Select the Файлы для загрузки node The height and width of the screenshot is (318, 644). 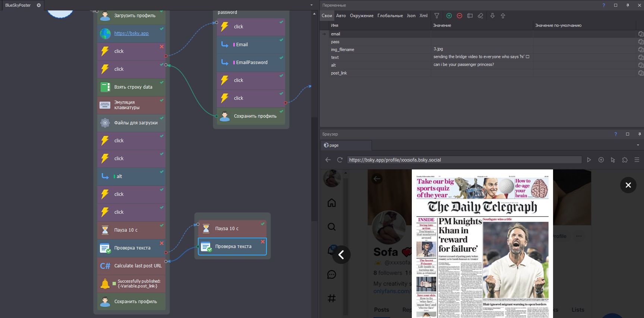click(x=131, y=123)
